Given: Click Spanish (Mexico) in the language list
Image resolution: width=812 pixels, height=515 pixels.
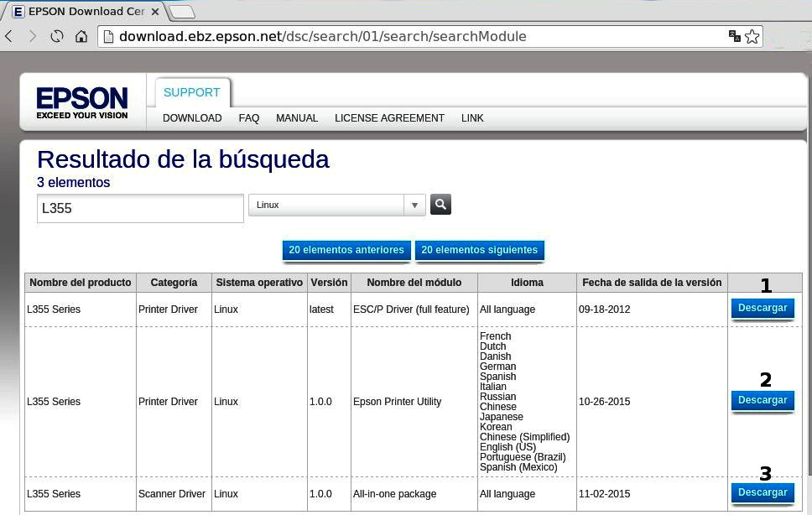Looking at the screenshot, I should (x=518, y=467).
